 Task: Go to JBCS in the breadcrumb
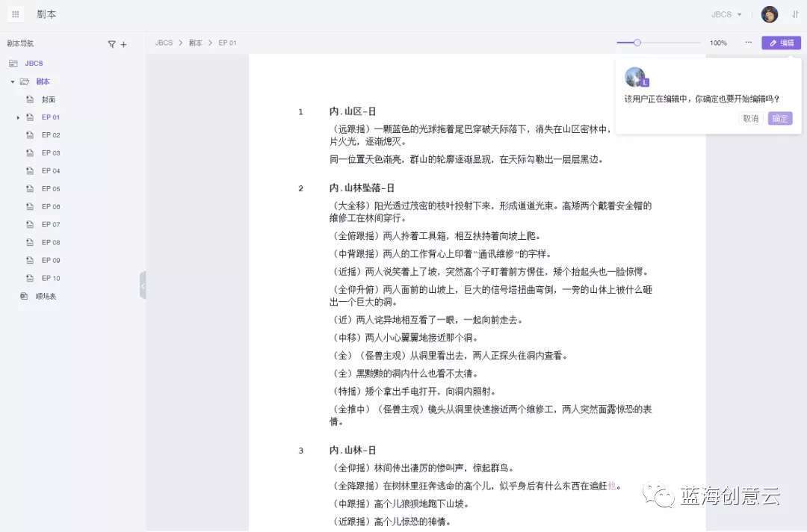(164, 43)
